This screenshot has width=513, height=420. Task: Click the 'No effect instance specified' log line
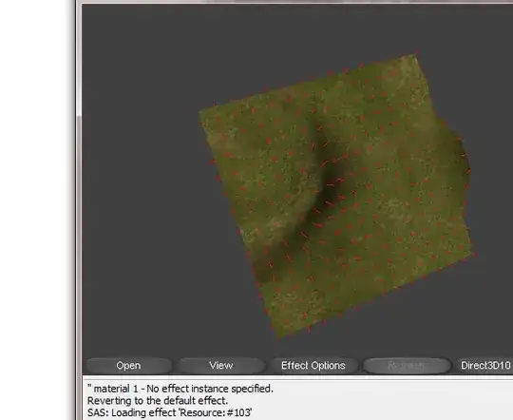(180, 389)
